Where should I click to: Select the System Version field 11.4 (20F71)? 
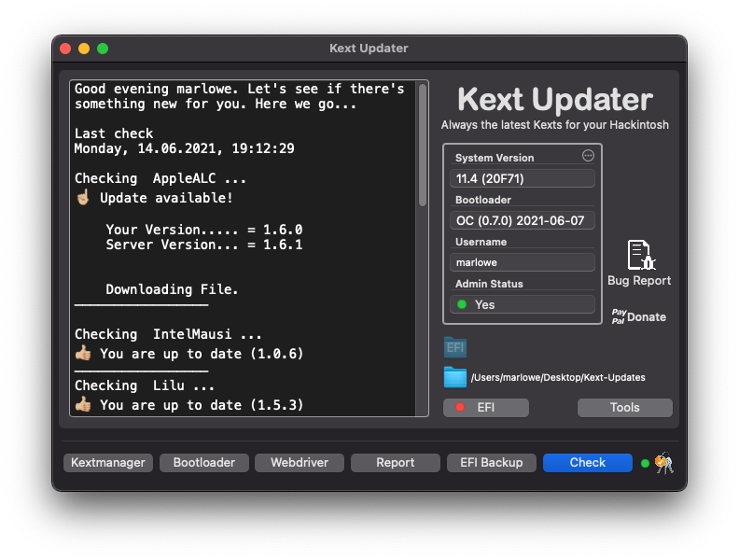pos(523,178)
